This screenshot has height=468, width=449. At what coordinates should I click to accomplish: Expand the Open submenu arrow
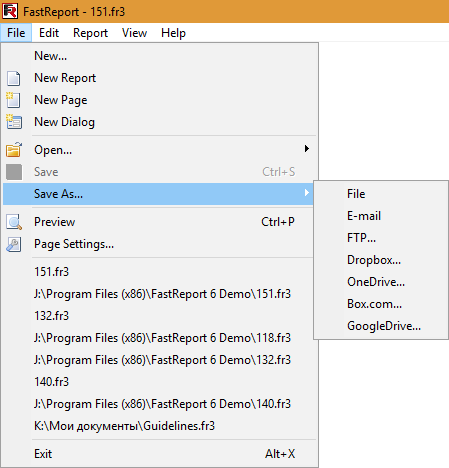coord(307,149)
